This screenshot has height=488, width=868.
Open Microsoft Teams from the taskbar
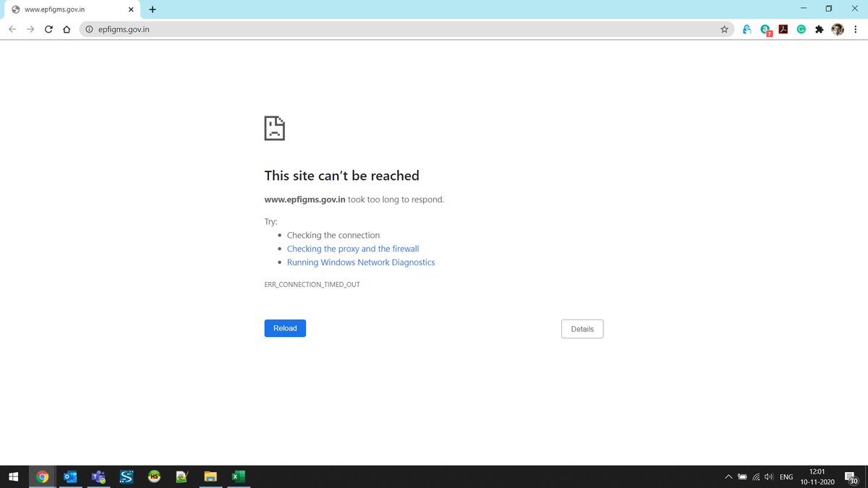(x=98, y=476)
